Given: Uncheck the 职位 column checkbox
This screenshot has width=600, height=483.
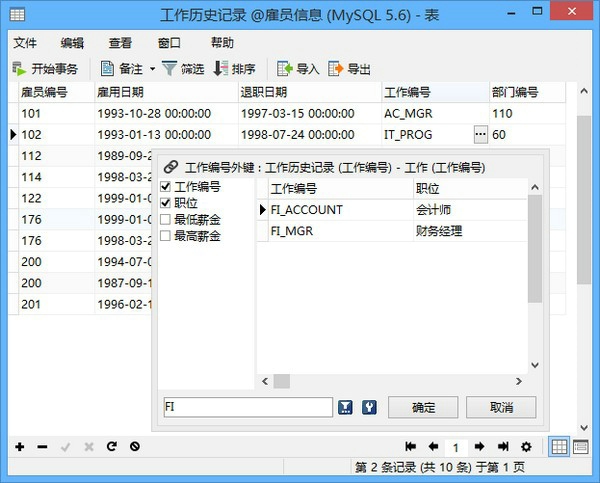Looking at the screenshot, I should [x=165, y=203].
